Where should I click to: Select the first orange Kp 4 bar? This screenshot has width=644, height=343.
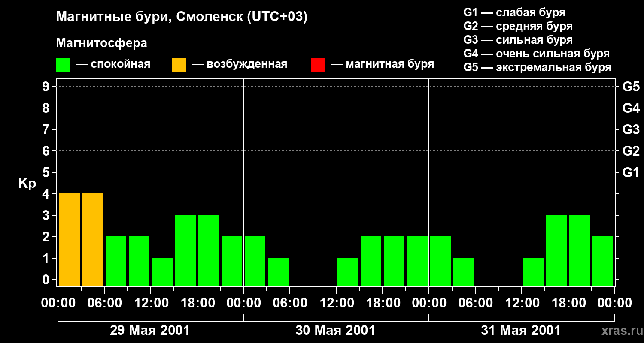[x=70, y=240]
